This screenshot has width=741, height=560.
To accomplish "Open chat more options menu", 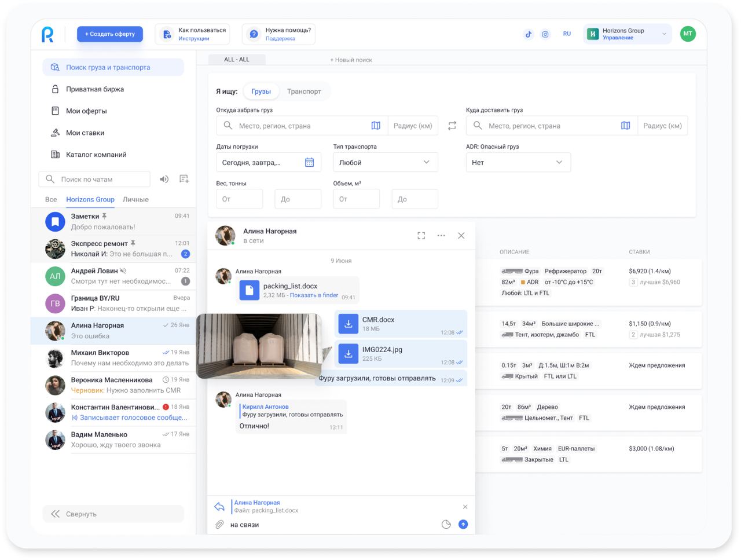I will 441,236.
